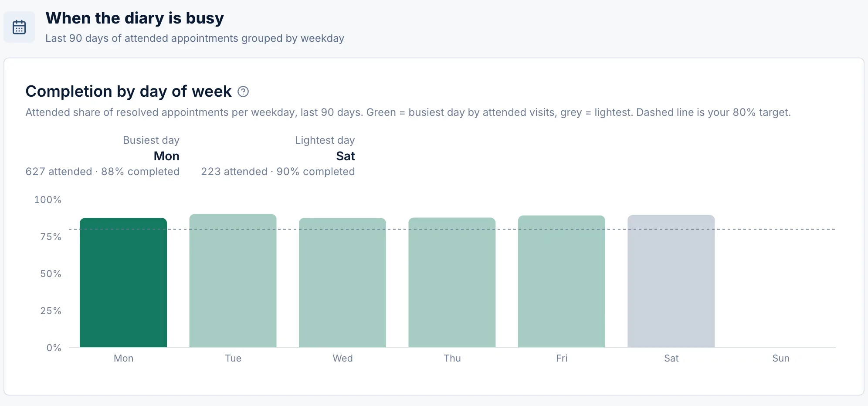Click the '627 attended · 88% completed' text

[x=102, y=172]
